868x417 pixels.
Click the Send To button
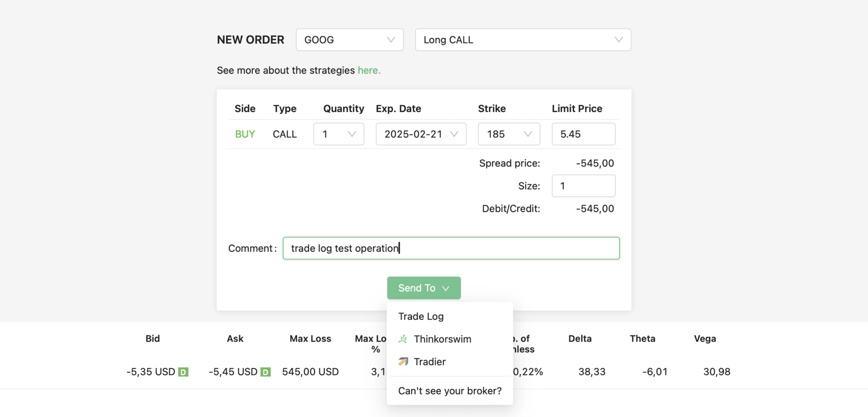[x=424, y=288]
